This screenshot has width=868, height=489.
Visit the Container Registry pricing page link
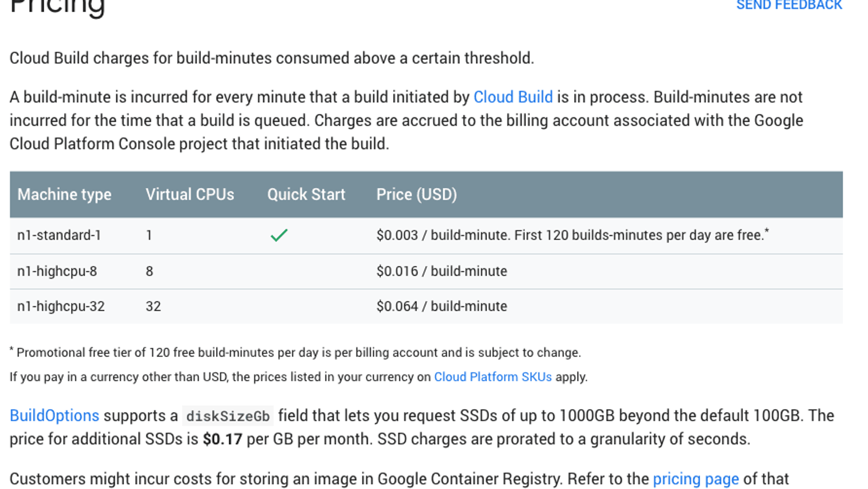(x=696, y=479)
